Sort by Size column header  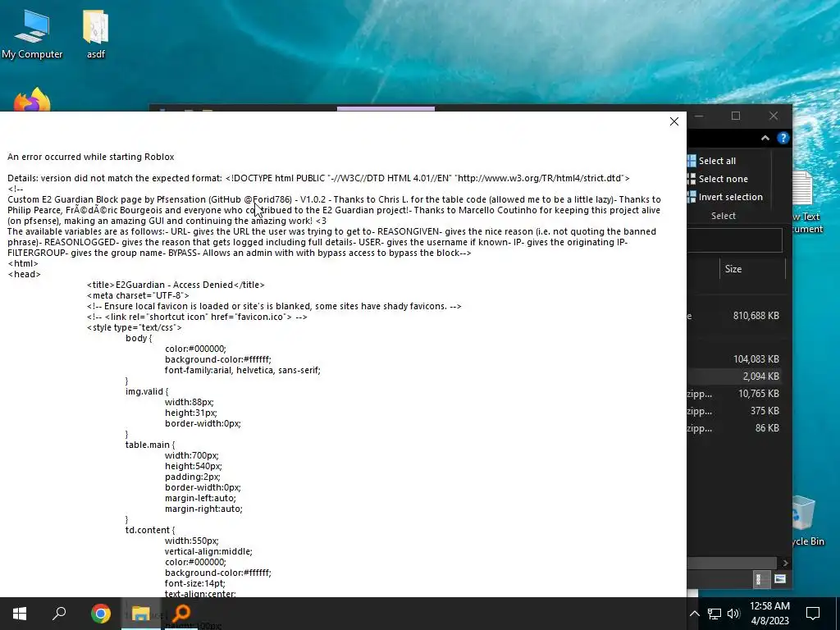pyautogui.click(x=752, y=269)
